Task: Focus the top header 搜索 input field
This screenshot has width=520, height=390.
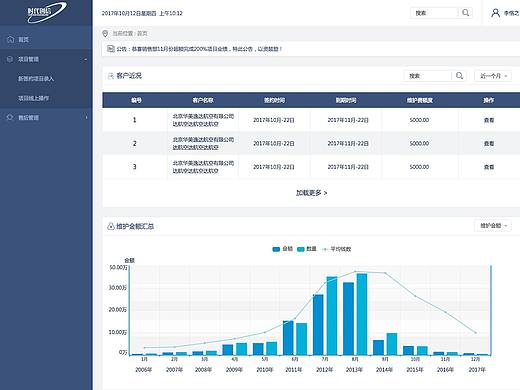Action: pos(434,13)
